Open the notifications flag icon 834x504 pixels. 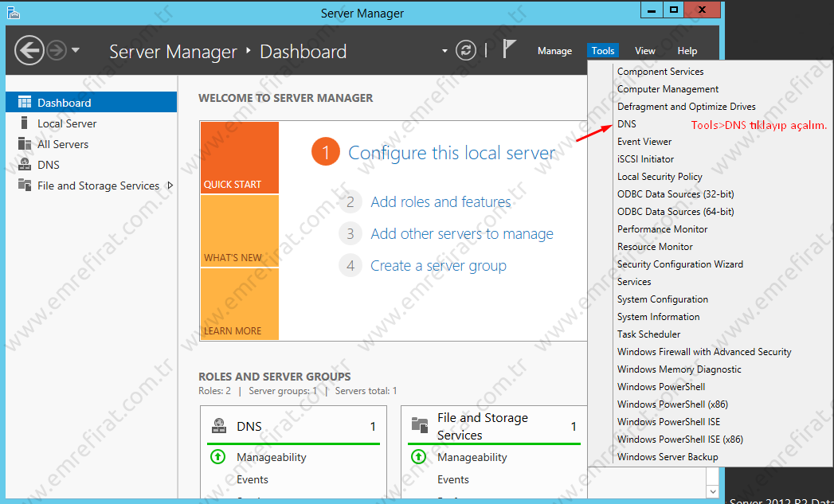(x=509, y=49)
